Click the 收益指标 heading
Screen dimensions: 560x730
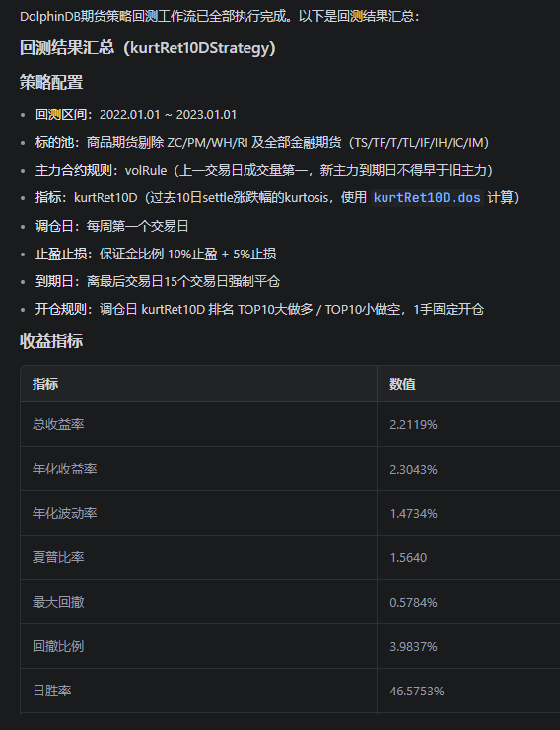pyautogui.click(x=51, y=341)
